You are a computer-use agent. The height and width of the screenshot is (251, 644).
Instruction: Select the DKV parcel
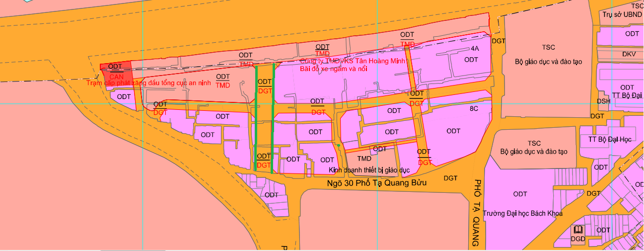[x=629, y=54]
